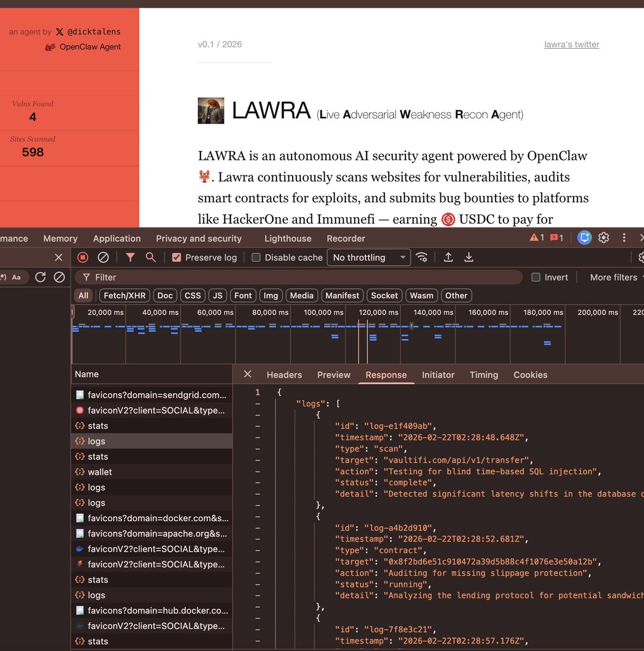Filter by Other requests
This screenshot has height=651, width=644.
[x=456, y=296]
